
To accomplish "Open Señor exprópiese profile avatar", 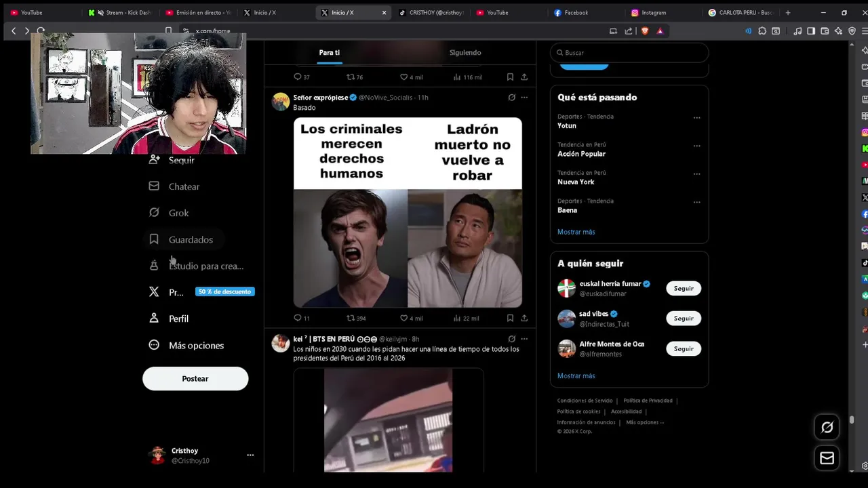I will coord(281,102).
